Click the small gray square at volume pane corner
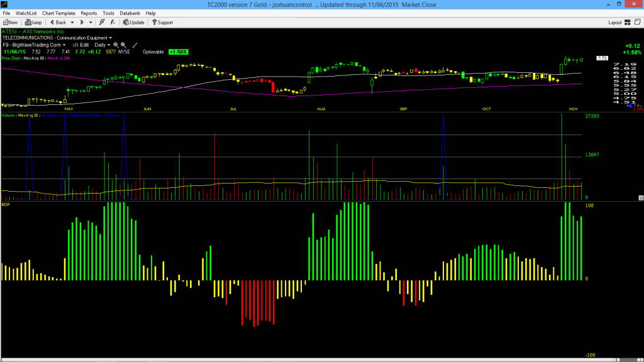Screen dimensions: 644x362 click(x=641, y=198)
